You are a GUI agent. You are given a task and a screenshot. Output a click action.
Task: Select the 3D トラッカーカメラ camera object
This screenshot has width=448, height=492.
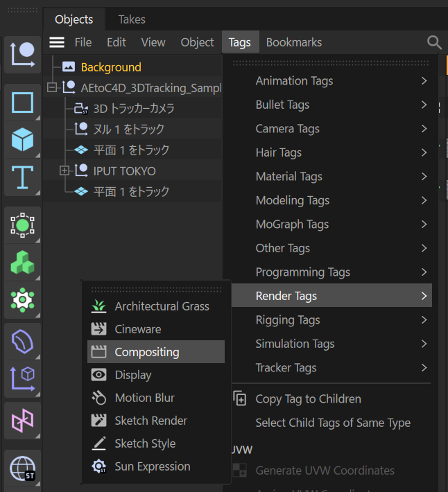pyautogui.click(x=134, y=109)
